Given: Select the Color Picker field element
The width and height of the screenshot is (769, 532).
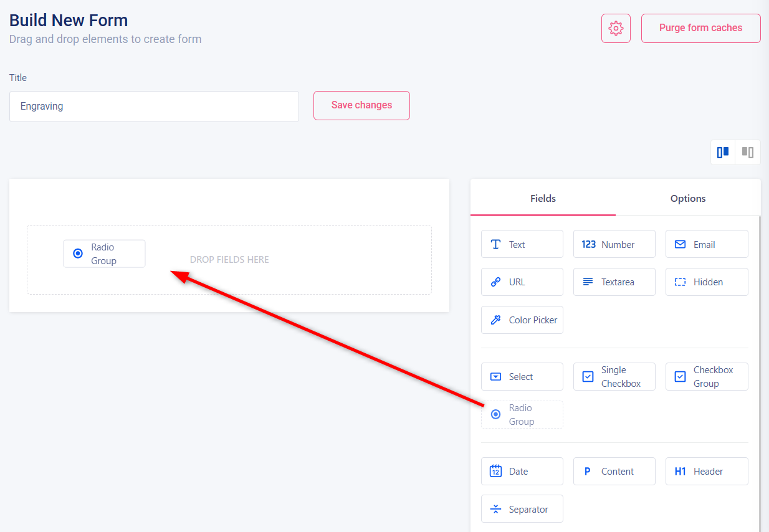Looking at the screenshot, I should [522, 320].
